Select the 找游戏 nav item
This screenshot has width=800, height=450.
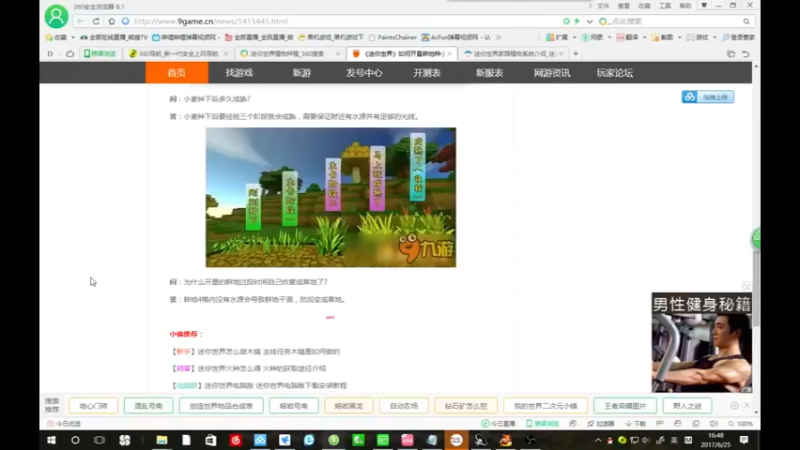pyautogui.click(x=239, y=73)
